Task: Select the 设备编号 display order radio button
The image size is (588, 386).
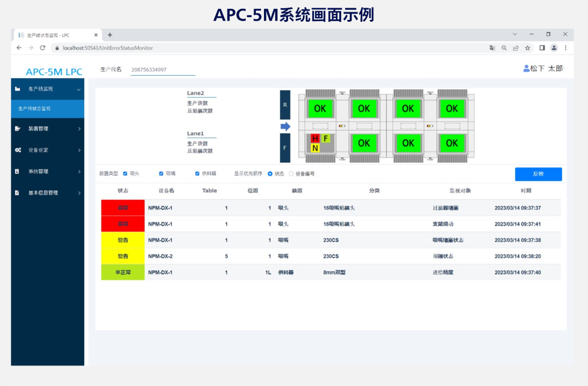Action: tap(291, 173)
